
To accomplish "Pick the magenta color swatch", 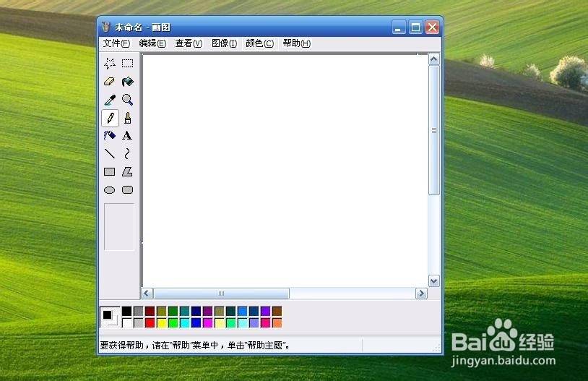I will (208, 323).
